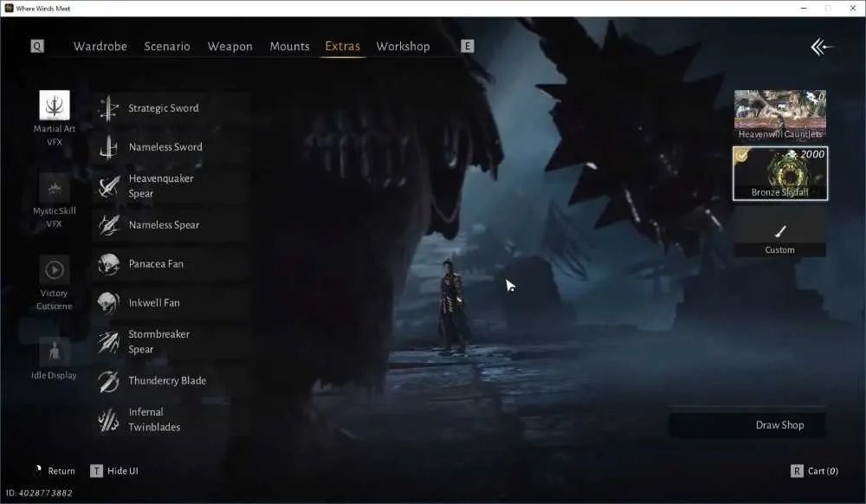Open the Victory Cutscene play icon
This screenshot has height=504, width=866.
click(54, 270)
